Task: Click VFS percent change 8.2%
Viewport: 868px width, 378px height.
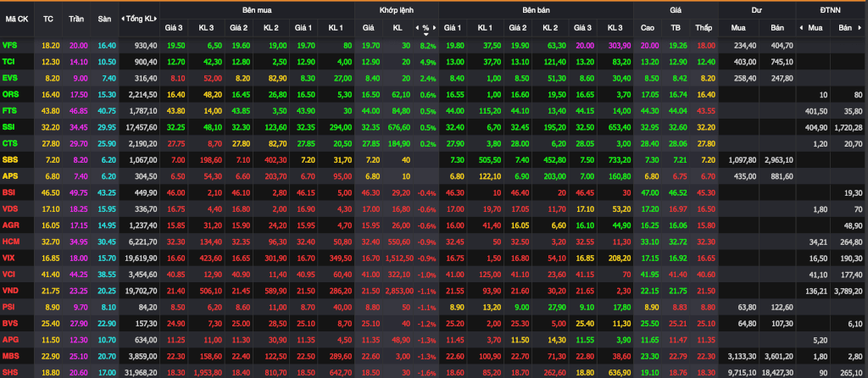Action: click(428, 46)
